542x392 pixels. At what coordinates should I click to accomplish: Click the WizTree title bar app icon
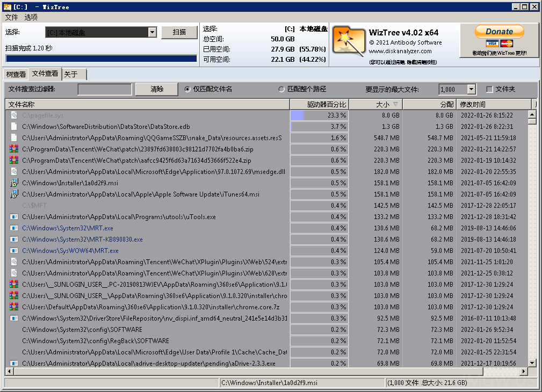(8, 6)
